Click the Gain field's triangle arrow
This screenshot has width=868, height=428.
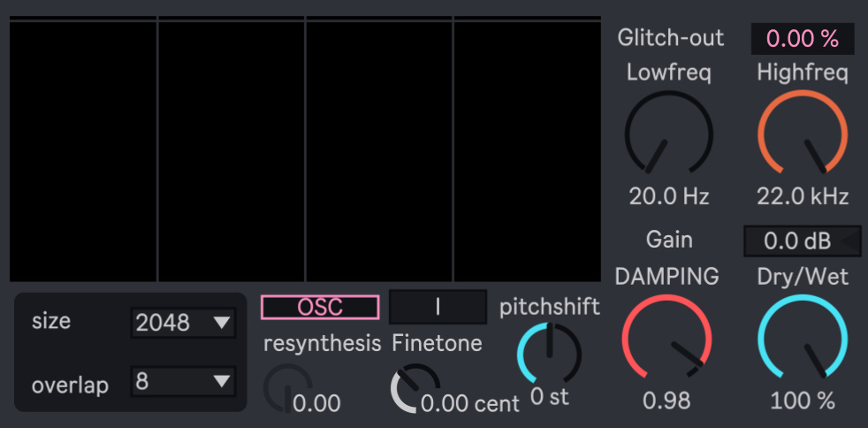point(850,241)
